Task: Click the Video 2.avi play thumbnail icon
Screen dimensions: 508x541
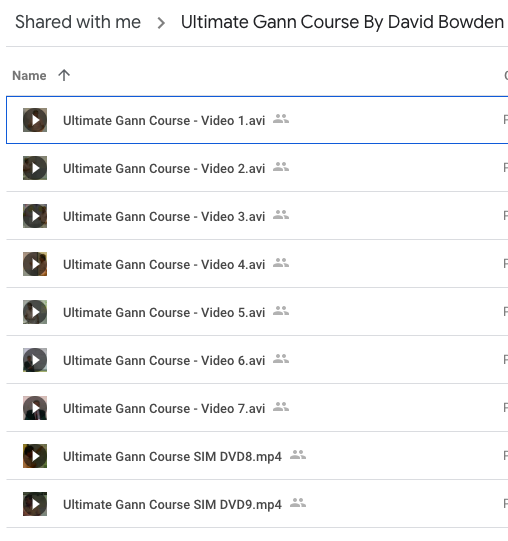Action: click(35, 168)
